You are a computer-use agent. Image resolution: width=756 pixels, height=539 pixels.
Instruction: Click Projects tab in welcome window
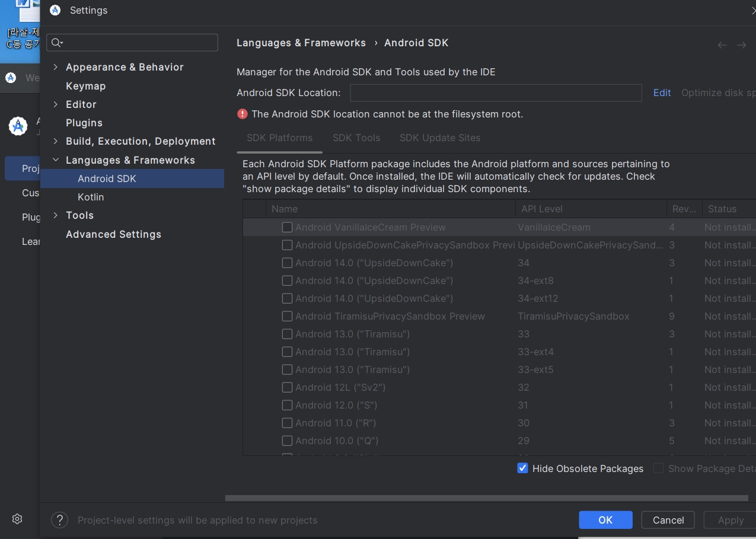point(23,168)
